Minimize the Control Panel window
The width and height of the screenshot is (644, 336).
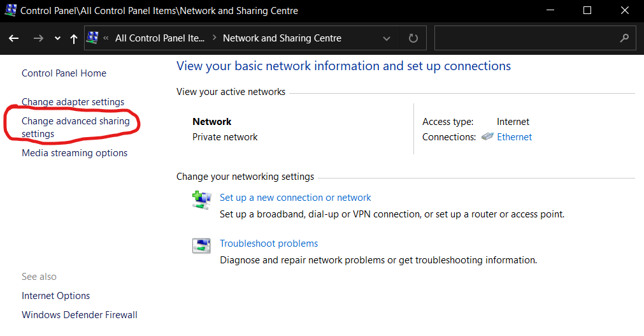point(550,10)
